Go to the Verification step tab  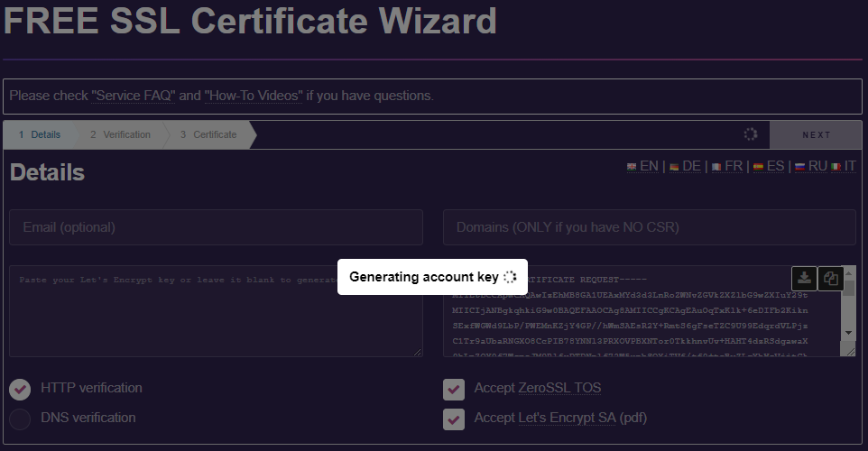point(120,134)
